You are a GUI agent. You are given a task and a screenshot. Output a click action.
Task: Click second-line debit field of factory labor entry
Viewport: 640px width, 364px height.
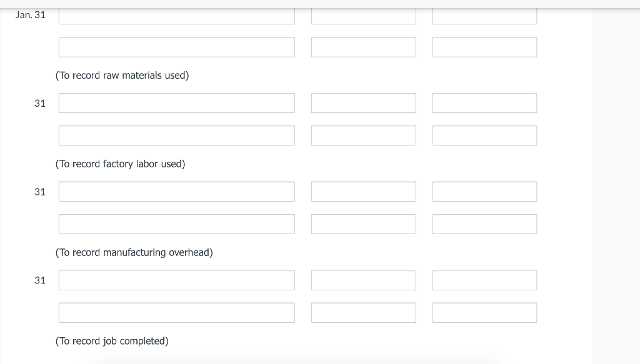coord(363,135)
